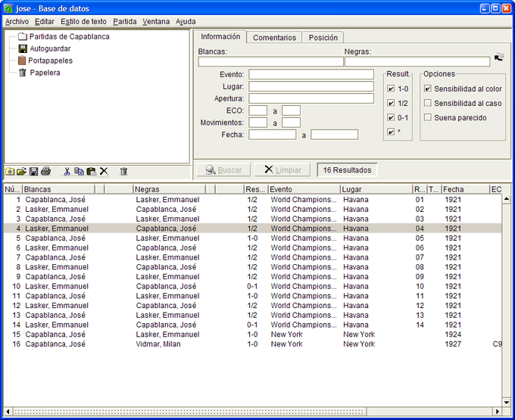
Task: Open the Archivo menu
Action: [17, 21]
